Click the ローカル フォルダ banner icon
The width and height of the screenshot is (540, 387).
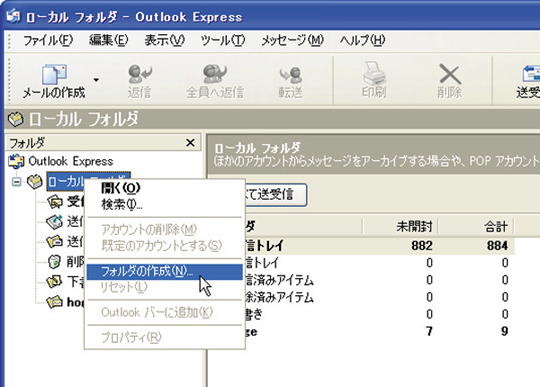click(x=15, y=119)
